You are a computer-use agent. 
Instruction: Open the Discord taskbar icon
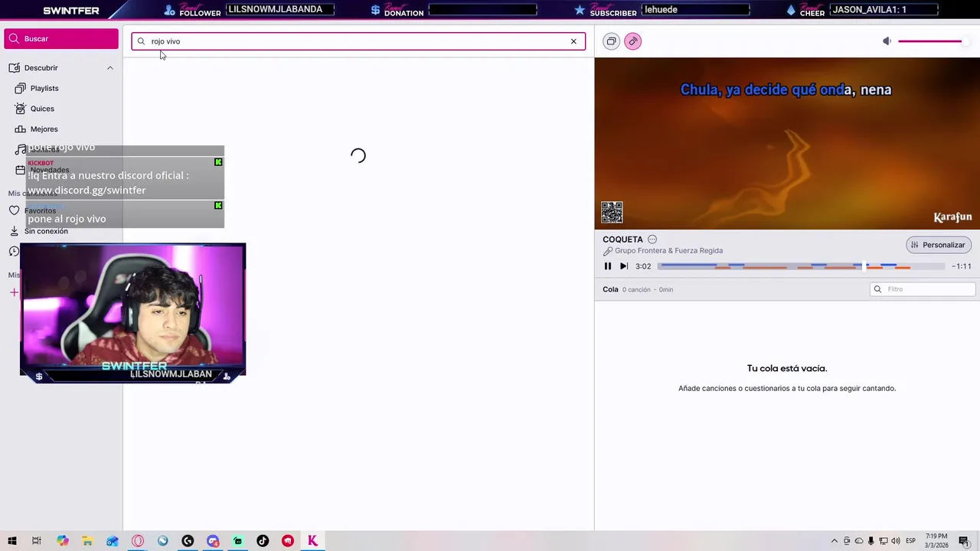pos(213,541)
